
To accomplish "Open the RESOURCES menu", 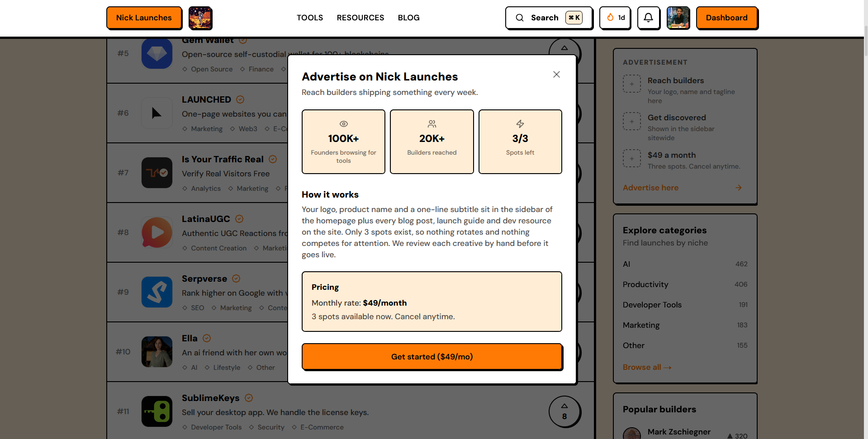I will point(360,18).
